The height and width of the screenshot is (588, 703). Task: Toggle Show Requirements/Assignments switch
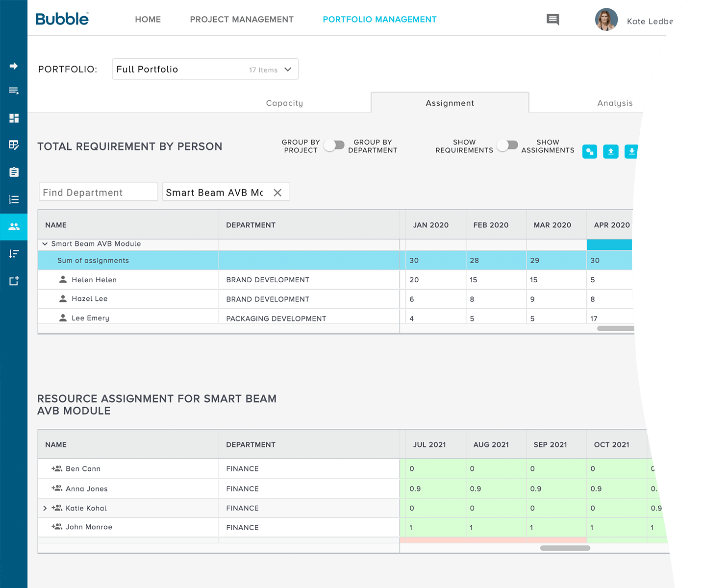click(507, 146)
